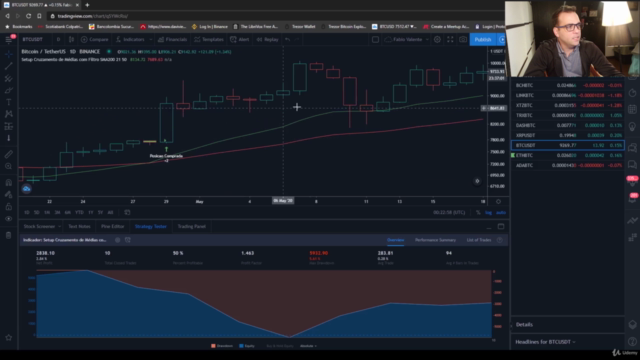Click the Compare button in top toolbar
Viewport: 640px width, 360px height.
95,40
